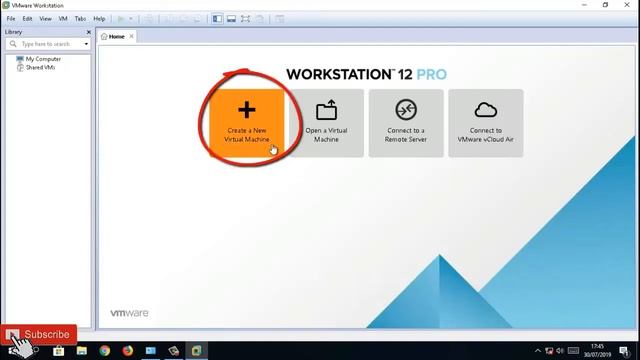Open Microsoft Store from the taskbar
The width and height of the screenshot is (640, 360).
click(x=59, y=351)
